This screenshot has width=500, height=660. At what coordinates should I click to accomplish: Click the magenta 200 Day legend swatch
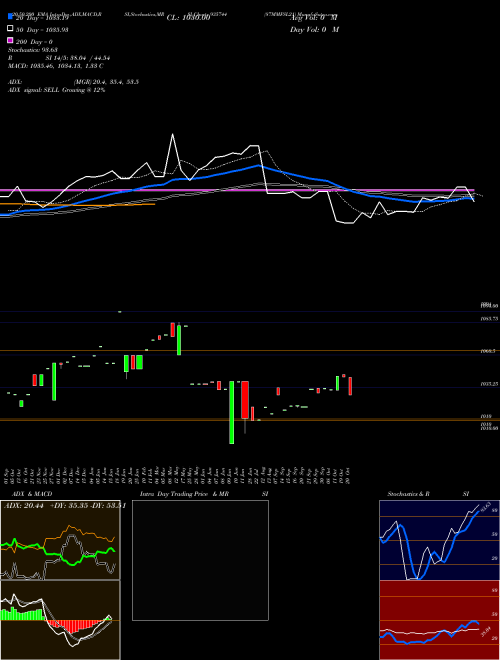pyautogui.click(x=11, y=41)
